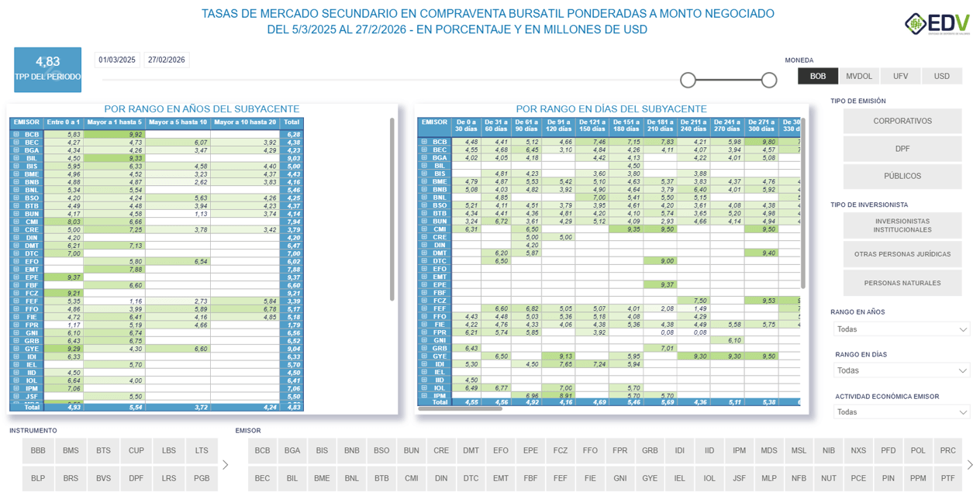980x499 pixels.
Task: Expand the GYE row details
Action: pyautogui.click(x=16, y=349)
